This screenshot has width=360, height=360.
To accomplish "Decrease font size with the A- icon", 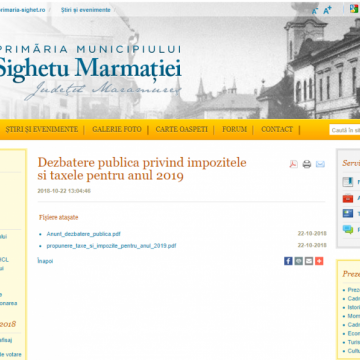I will click(x=315, y=11).
